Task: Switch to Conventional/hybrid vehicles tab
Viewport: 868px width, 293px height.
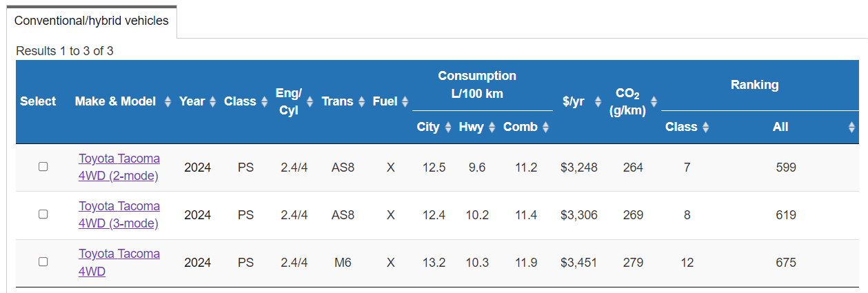Action: [x=92, y=21]
